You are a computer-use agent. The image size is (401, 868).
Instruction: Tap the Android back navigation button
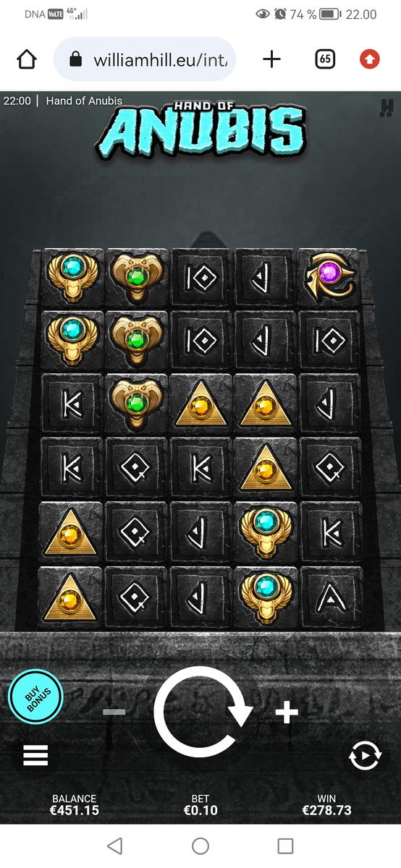click(114, 846)
